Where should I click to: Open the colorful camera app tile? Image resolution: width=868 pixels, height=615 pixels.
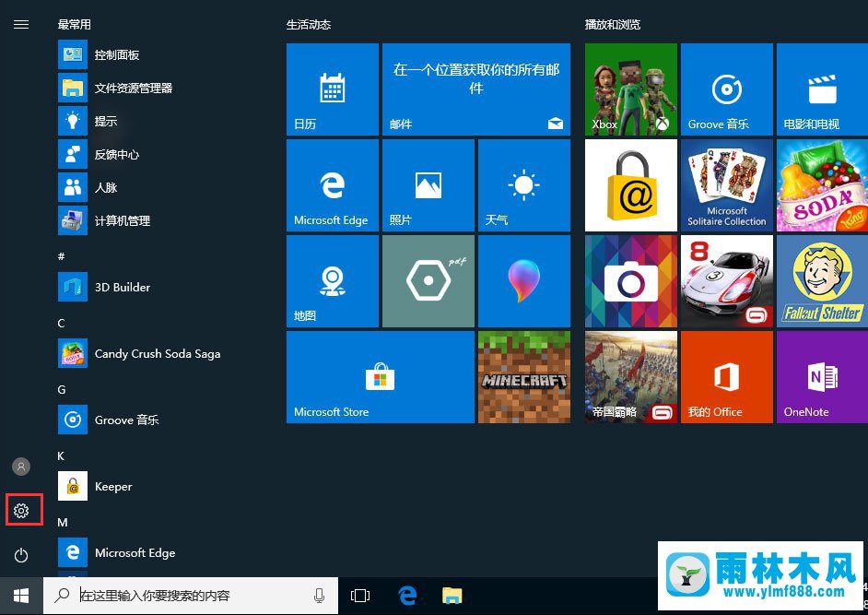[x=631, y=281]
